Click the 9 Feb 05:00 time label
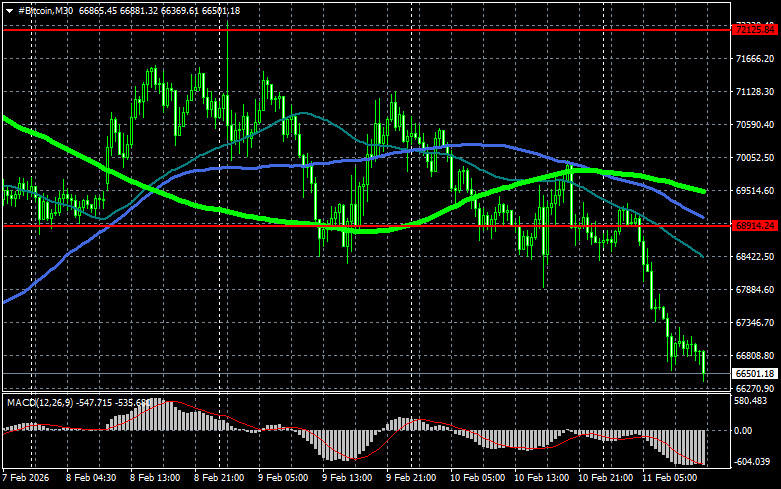The image size is (781, 489). (x=283, y=478)
